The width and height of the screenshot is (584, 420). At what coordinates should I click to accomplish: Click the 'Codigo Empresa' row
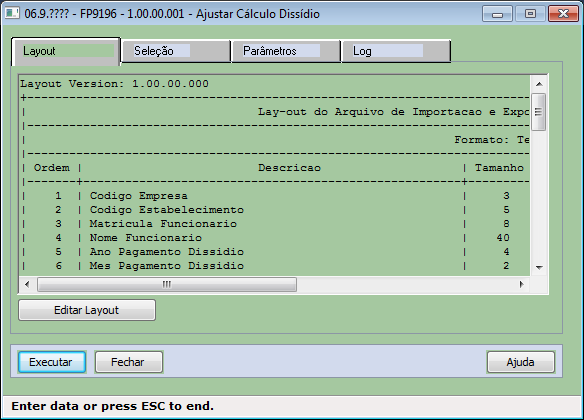pos(275,196)
